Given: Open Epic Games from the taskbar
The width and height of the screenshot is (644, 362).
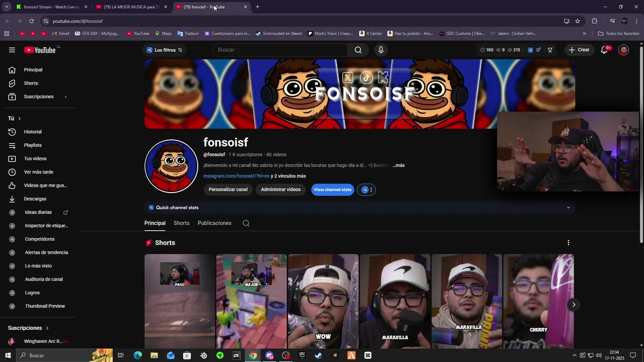Looking at the screenshot, I should (302, 355).
